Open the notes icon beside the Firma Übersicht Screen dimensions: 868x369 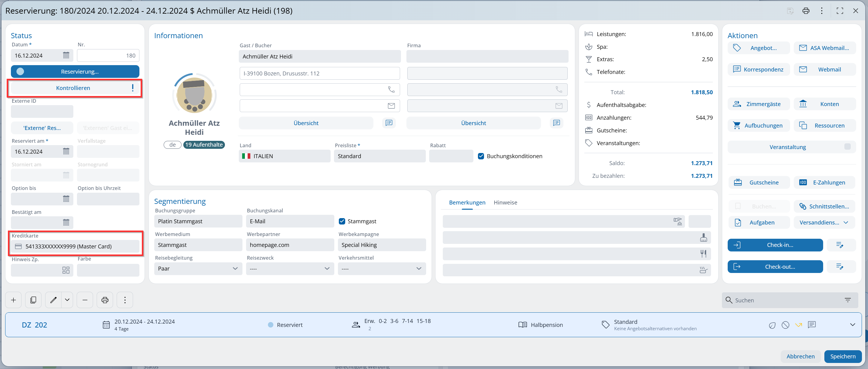pos(556,123)
